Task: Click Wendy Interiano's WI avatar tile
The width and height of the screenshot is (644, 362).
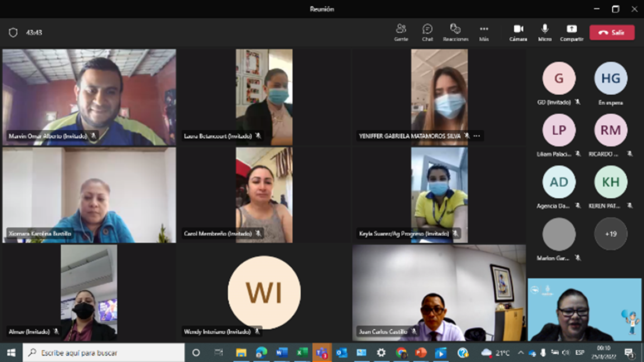Action: coord(264,292)
